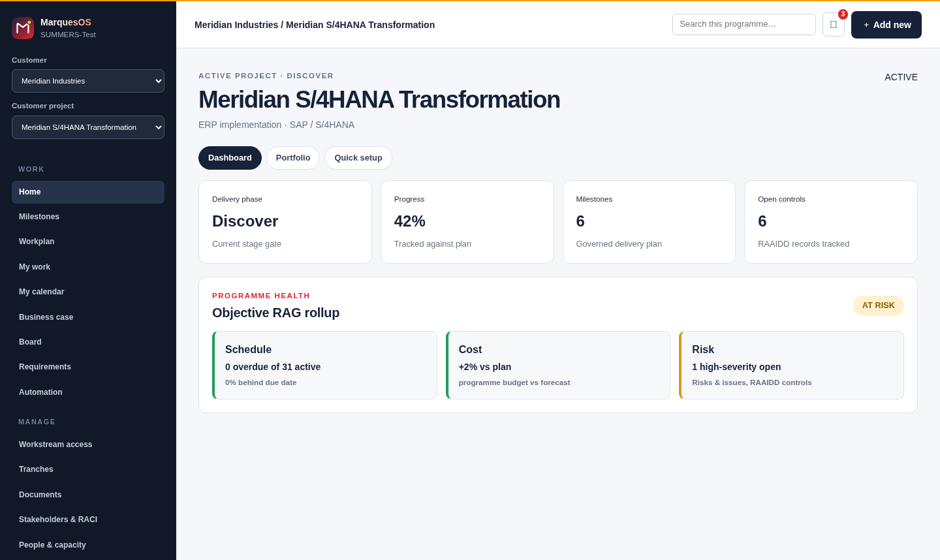The height and width of the screenshot is (560, 940).
Task: Go to the Board view
Action: pos(88,342)
